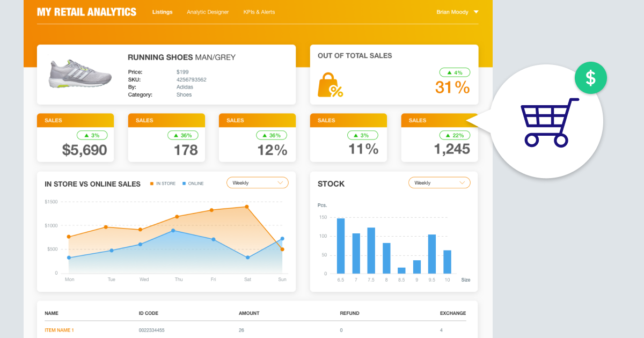Open the Weekly dropdown for In Store vs Online Sales
The image size is (644, 338).
coord(257,182)
